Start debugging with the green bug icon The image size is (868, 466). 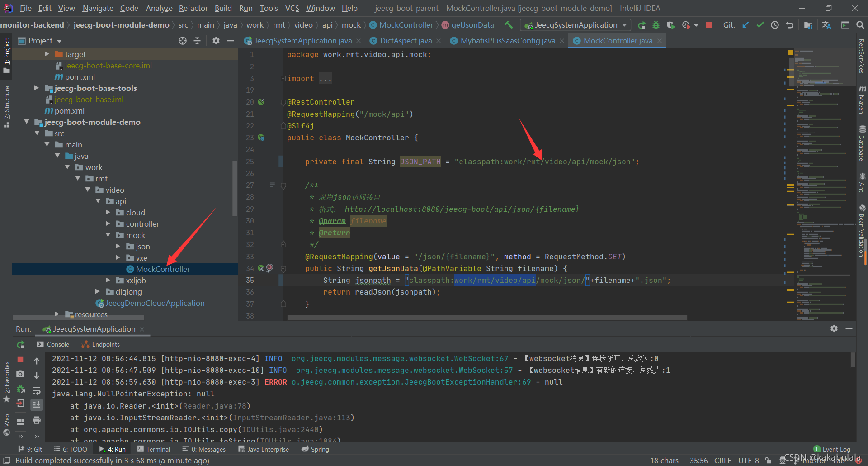pyautogui.click(x=656, y=25)
